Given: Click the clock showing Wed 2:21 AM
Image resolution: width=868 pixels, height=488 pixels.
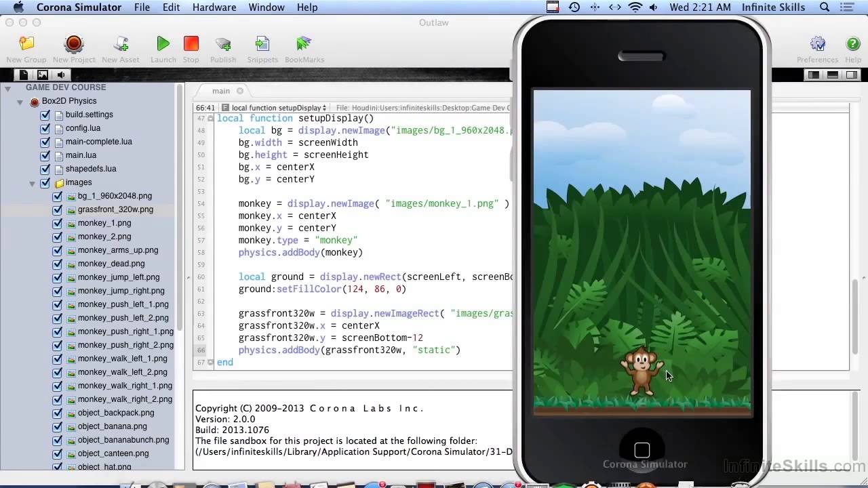Looking at the screenshot, I should click(x=700, y=7).
